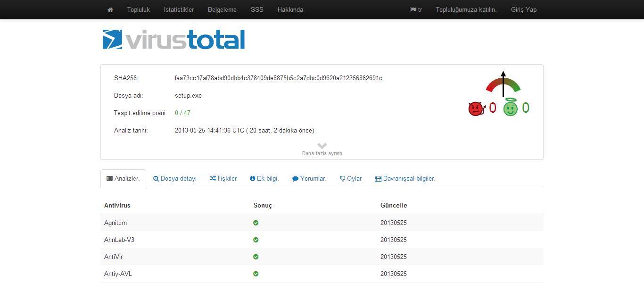Image resolution: width=644 pixels, height=283 pixels.
Task: Click the VirusTotal logo
Action: point(174,40)
